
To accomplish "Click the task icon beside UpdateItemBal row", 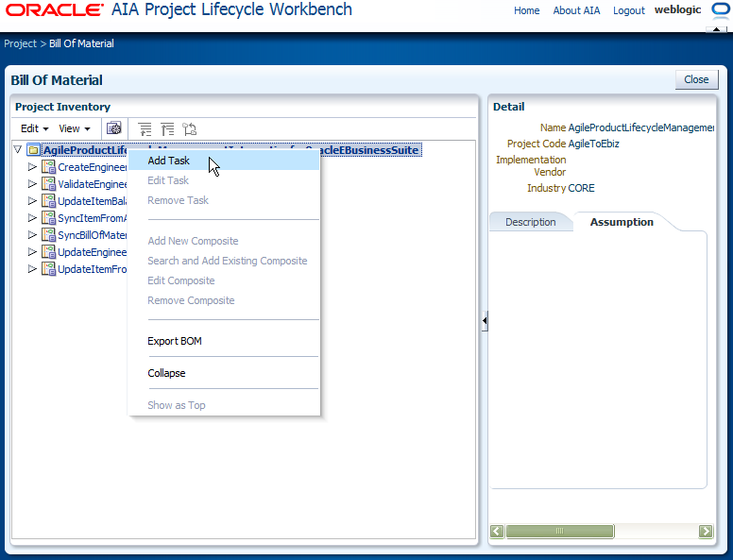I will click(48, 201).
